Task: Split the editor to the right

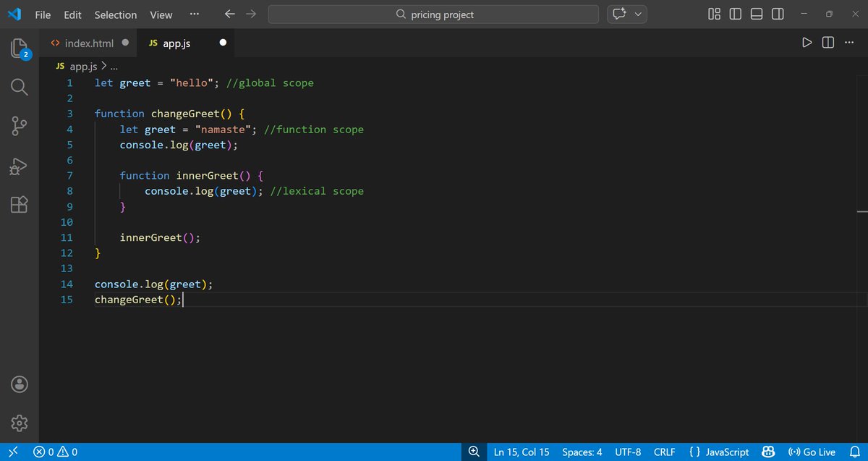Action: 828,43
